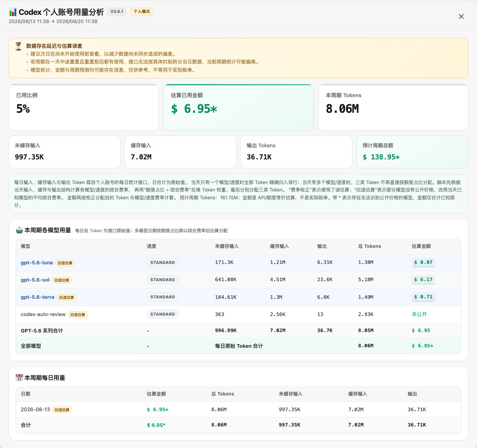Screen dimensions: 477x448
Task: Click $ 6.95 in GPT-5.6 系列合计 row
Action: [x=421, y=331]
